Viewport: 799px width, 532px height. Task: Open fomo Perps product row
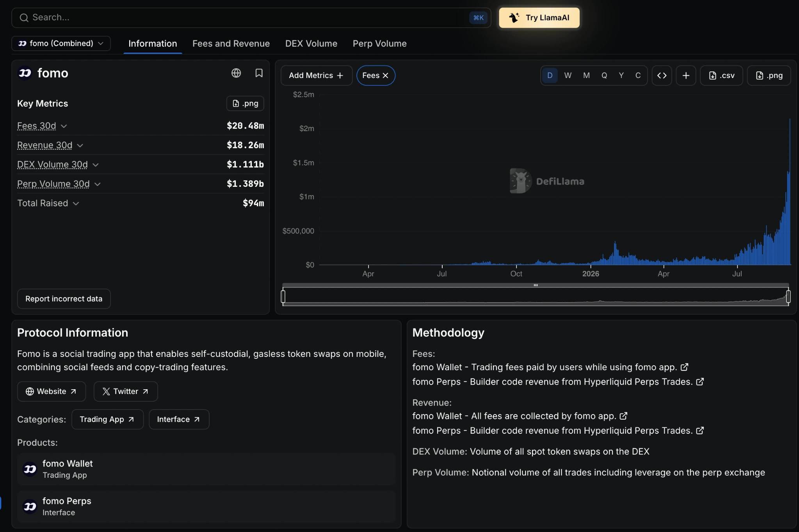(206, 507)
